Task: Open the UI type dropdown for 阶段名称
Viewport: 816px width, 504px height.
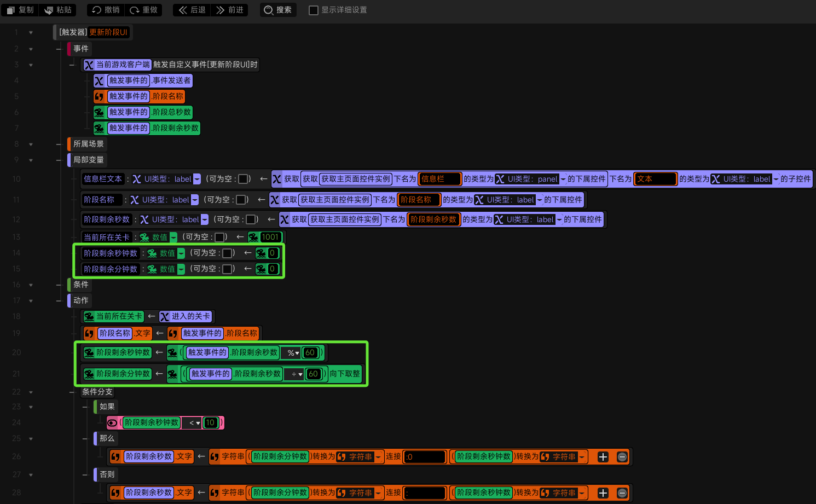Action: click(x=195, y=200)
